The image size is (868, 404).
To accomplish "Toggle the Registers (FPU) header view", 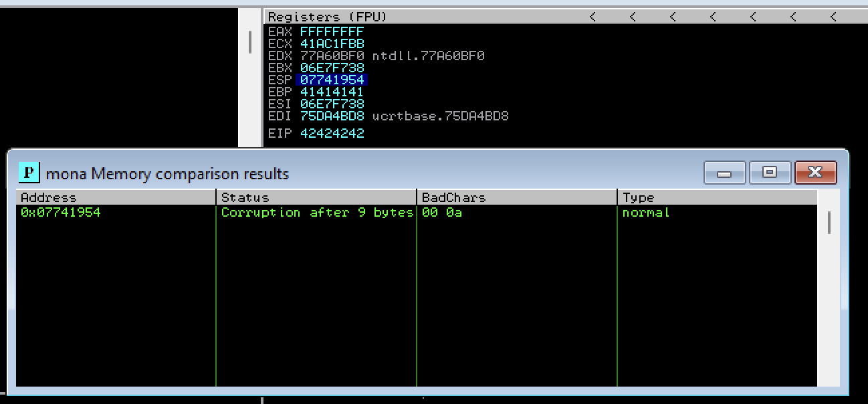I will click(x=327, y=17).
